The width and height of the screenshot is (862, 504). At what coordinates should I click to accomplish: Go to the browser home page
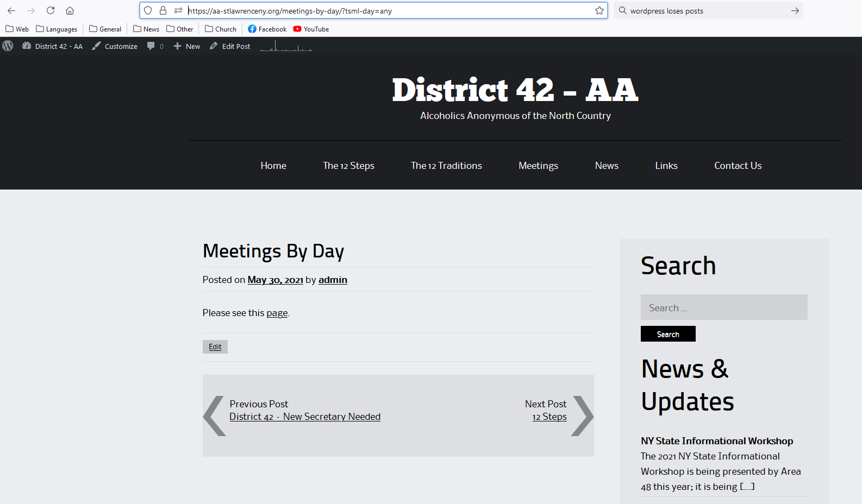(70, 10)
